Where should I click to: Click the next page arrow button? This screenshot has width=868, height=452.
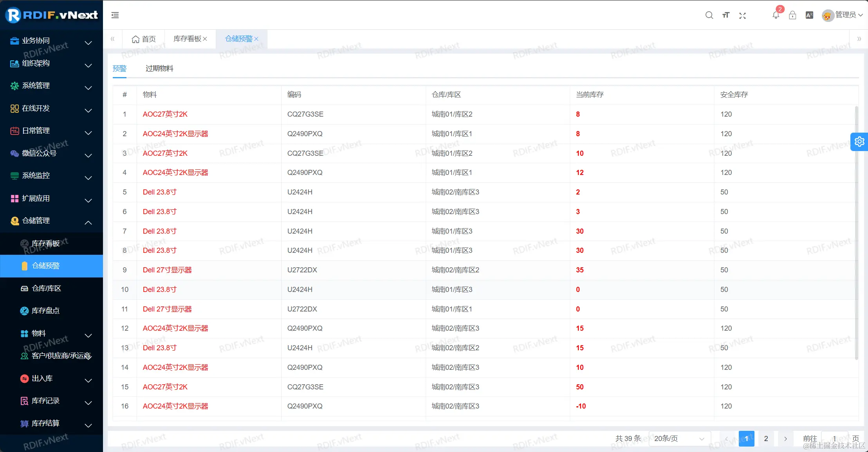[785, 438]
